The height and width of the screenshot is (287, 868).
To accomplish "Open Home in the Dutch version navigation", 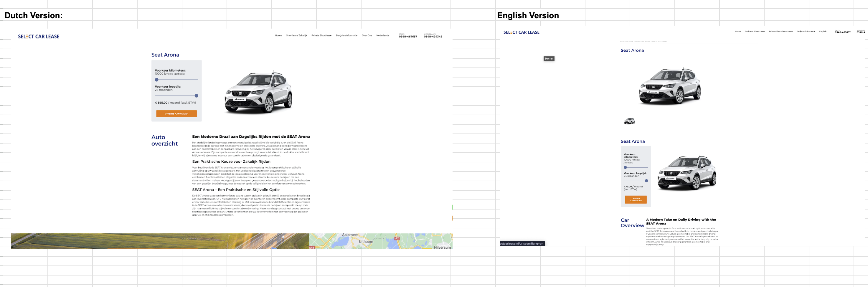I will (278, 35).
